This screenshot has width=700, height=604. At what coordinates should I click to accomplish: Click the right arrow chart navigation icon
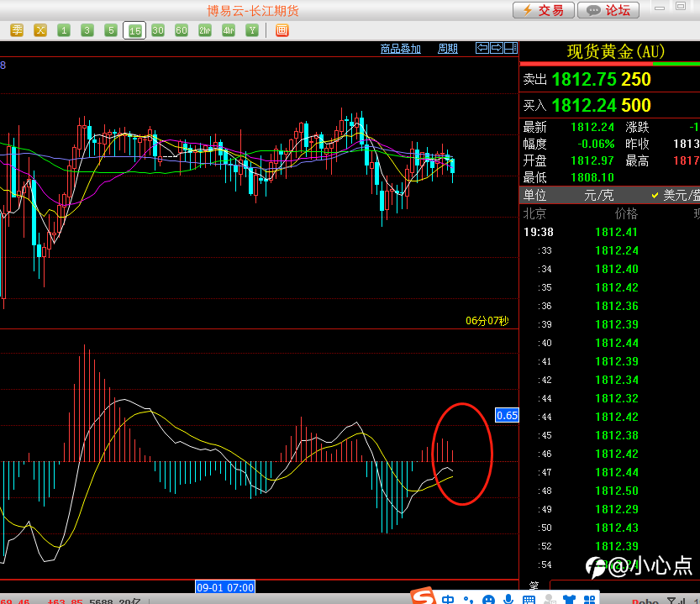pos(497,48)
